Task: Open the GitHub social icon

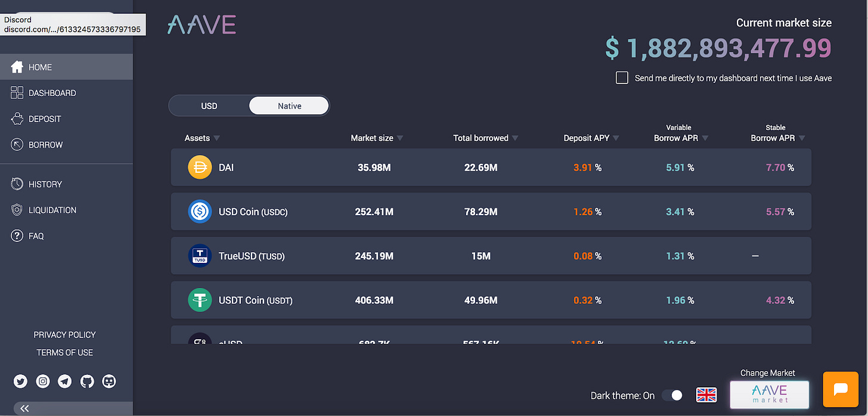Action: click(87, 381)
